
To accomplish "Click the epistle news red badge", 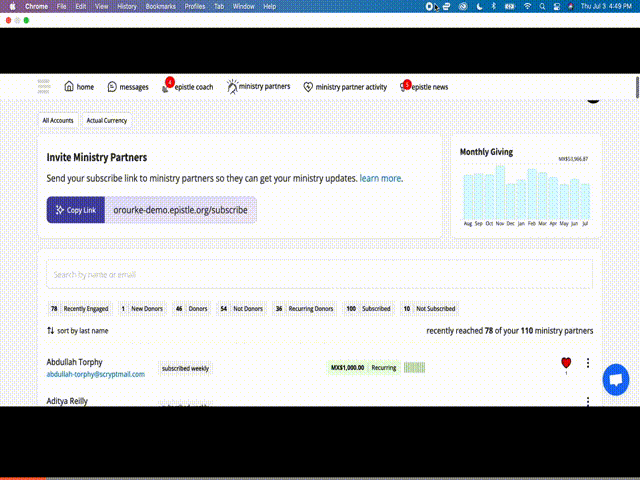I will [407, 84].
